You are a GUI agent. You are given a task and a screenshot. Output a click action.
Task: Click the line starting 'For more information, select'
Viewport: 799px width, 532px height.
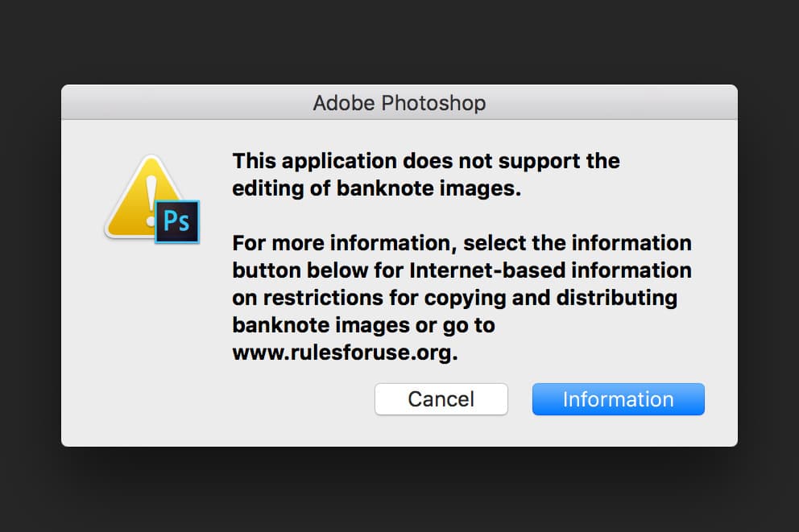click(x=462, y=243)
